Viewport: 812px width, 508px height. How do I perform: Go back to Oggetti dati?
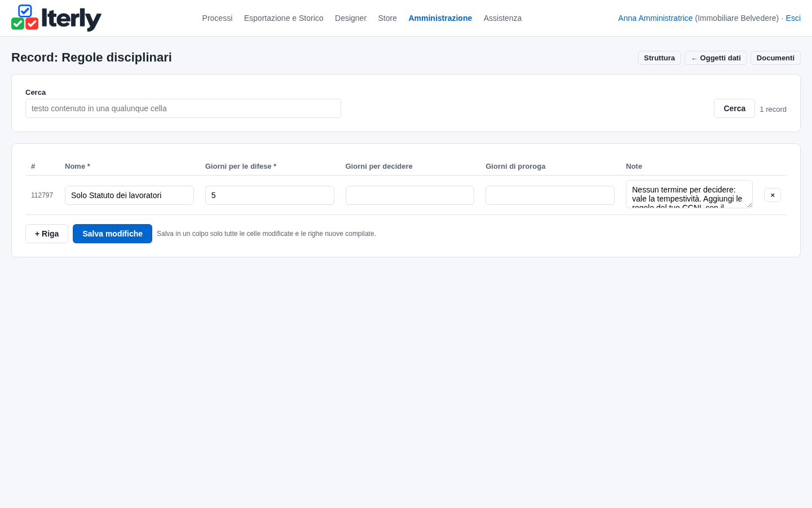click(716, 58)
